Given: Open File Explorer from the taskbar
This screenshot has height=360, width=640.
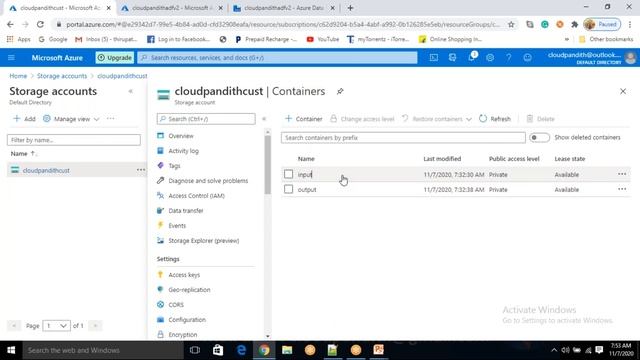Looking at the screenshot, I should point(287,350).
